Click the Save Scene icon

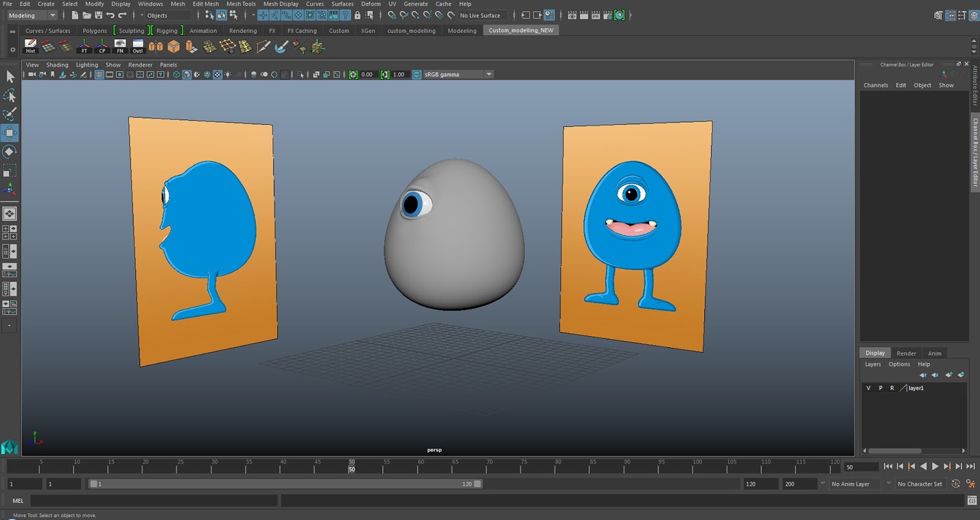(x=98, y=15)
